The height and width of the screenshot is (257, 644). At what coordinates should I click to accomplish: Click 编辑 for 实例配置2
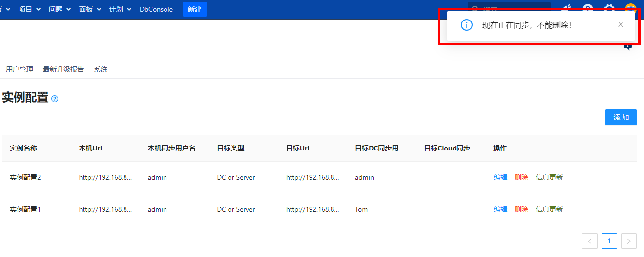(500, 177)
